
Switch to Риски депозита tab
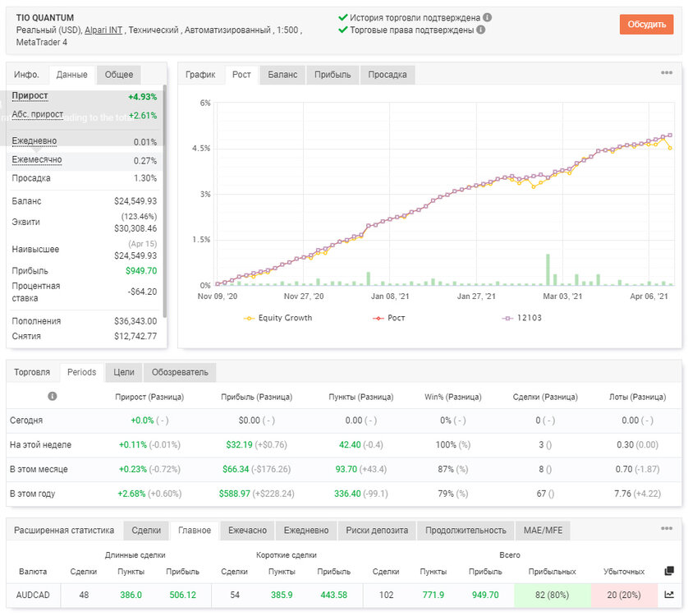[377, 531]
